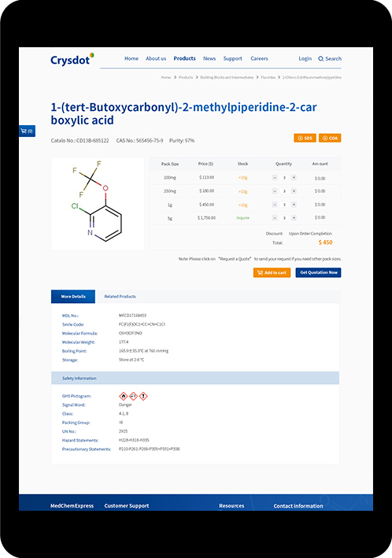
Task: Download the COA document
Action: pos(330,138)
